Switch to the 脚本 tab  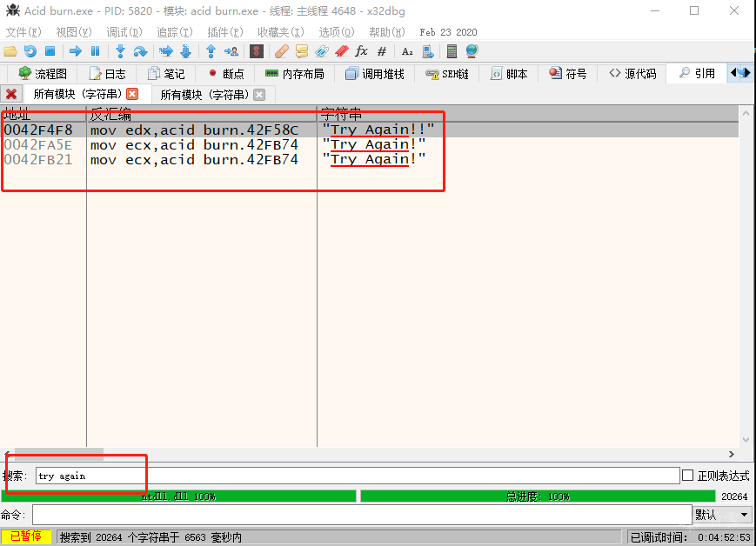pos(509,74)
